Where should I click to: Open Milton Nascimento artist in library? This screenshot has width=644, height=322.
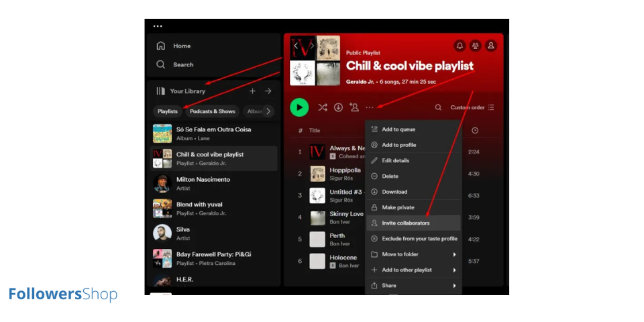tap(213, 184)
